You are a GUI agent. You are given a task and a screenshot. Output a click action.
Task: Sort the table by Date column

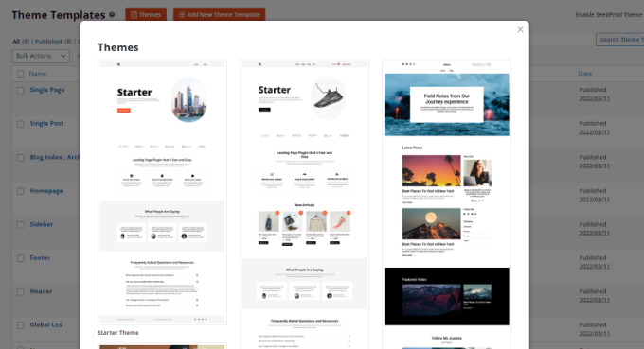pyautogui.click(x=585, y=74)
